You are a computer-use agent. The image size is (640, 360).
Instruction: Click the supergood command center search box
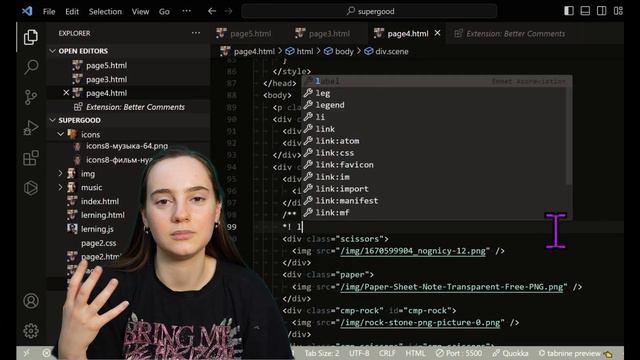point(369,11)
